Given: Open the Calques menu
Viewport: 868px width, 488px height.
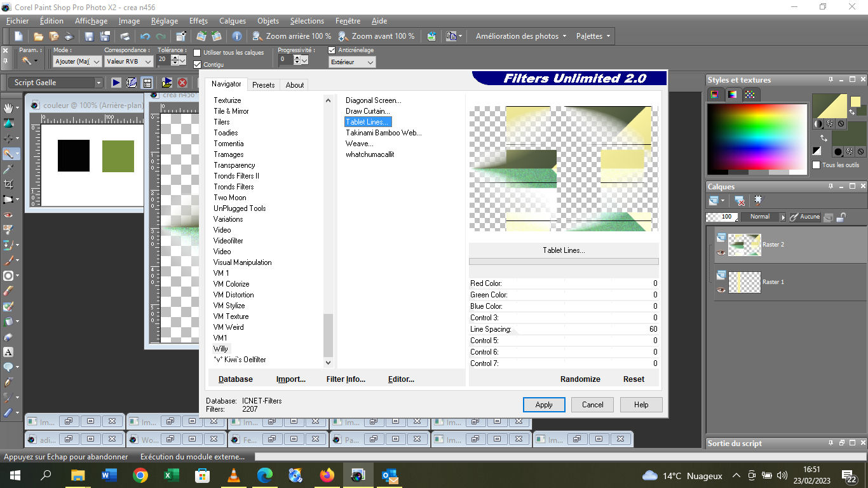Looking at the screenshot, I should 233,21.
